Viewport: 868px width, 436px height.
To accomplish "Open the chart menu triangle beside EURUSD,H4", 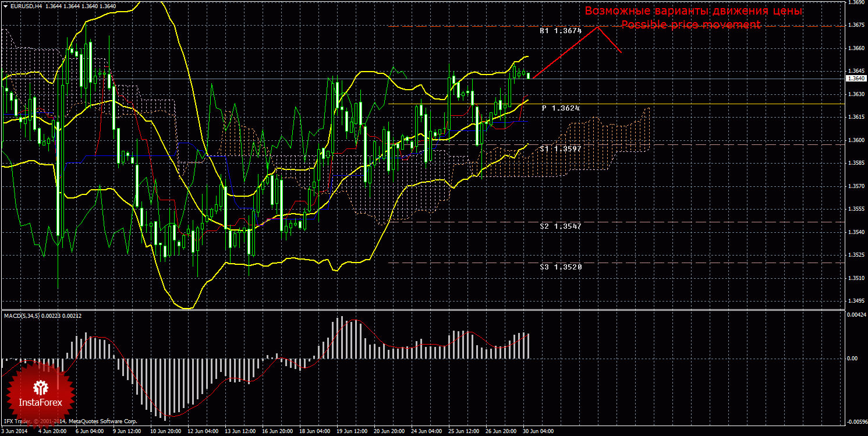I will (x=5, y=5).
